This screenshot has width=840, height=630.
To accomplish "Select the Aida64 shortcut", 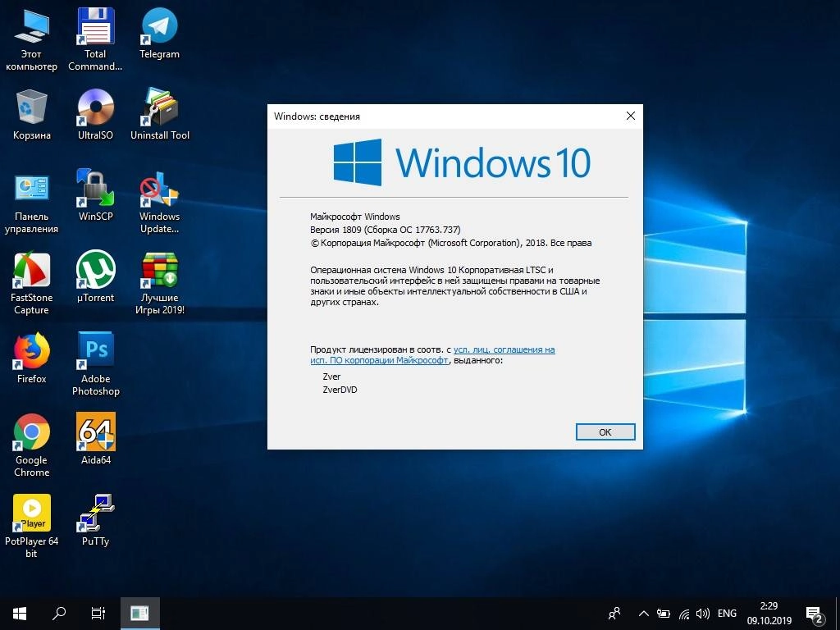I will (95, 440).
